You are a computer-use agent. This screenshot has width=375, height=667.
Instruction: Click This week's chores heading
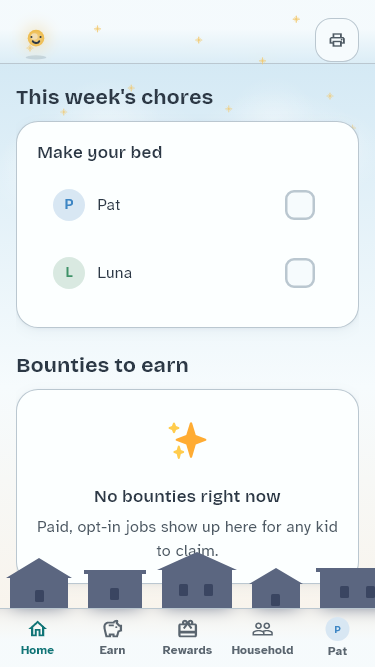pos(115,97)
